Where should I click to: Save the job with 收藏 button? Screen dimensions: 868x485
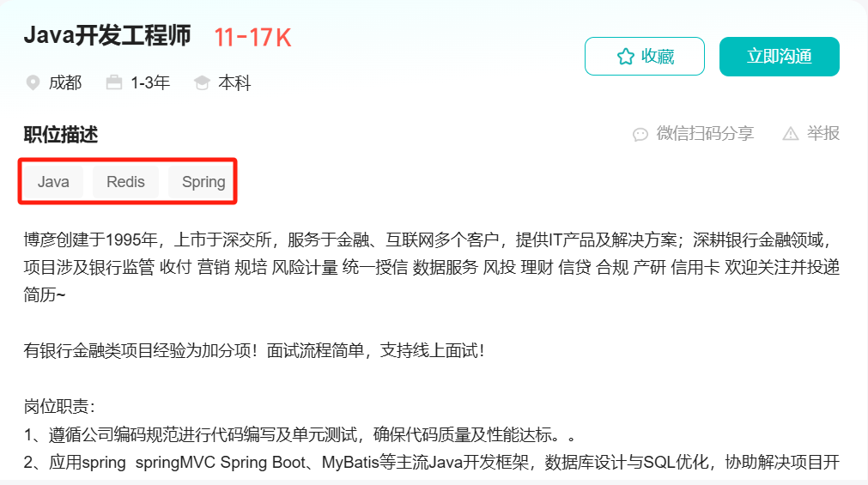(645, 57)
